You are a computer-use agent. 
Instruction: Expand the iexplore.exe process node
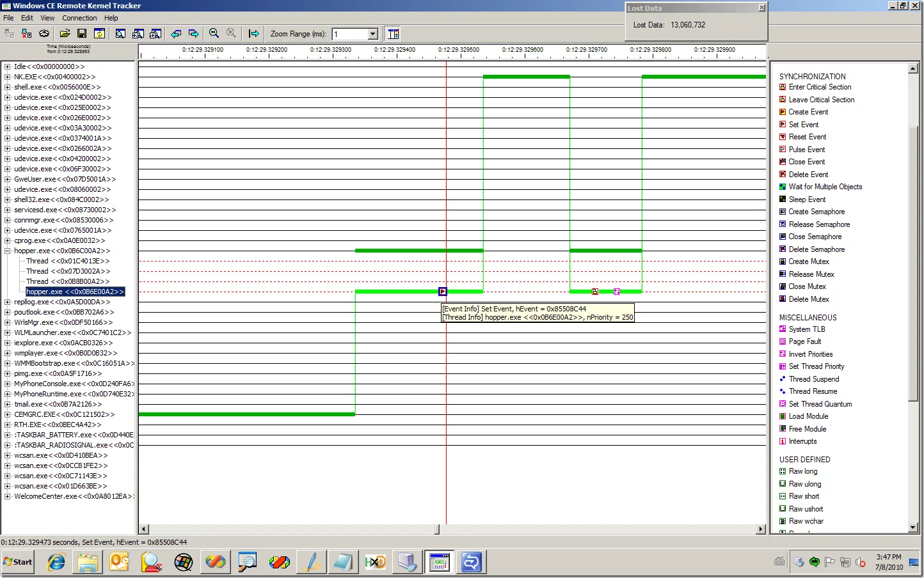tap(8, 343)
